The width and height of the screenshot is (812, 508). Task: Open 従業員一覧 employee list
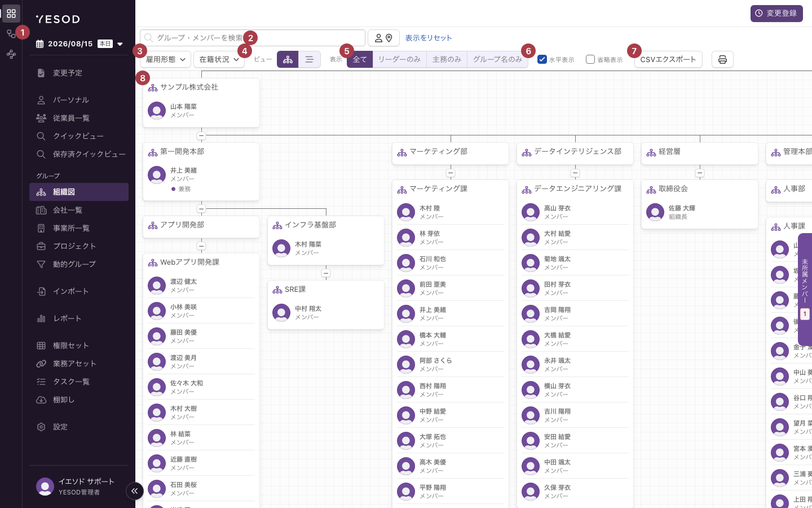tap(79, 118)
